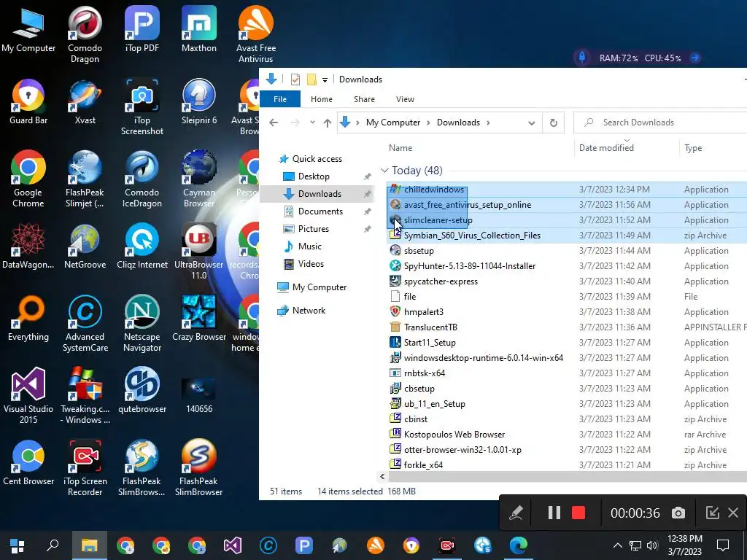Select the Cent Browser desktop icon
This screenshot has height=560, width=747.
(28, 462)
